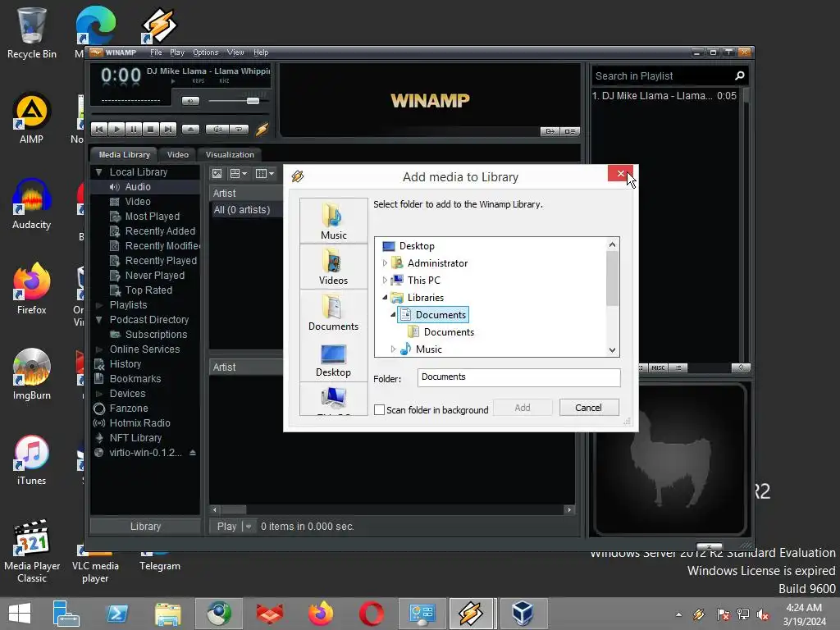Toggle repeat mode in Winamp
The image size is (840, 630).
click(239, 129)
